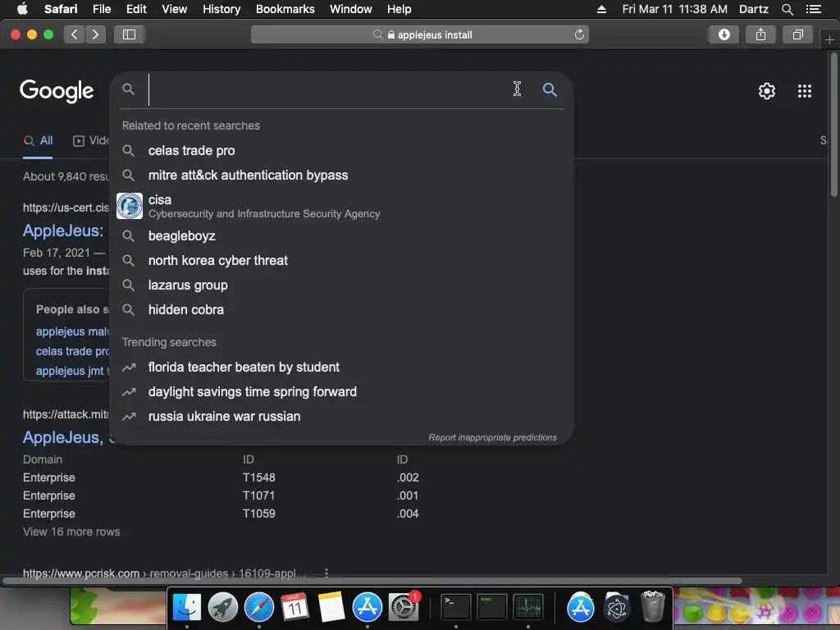Click the menu bar date and time

click(x=674, y=9)
